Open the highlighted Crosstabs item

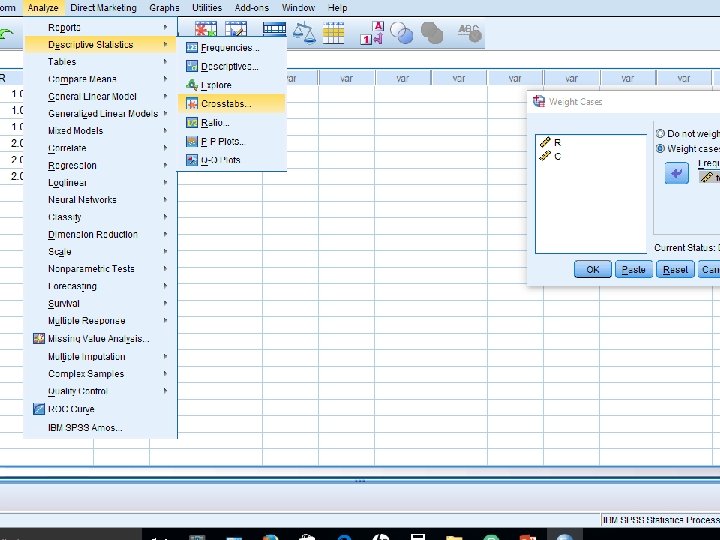pos(232,104)
